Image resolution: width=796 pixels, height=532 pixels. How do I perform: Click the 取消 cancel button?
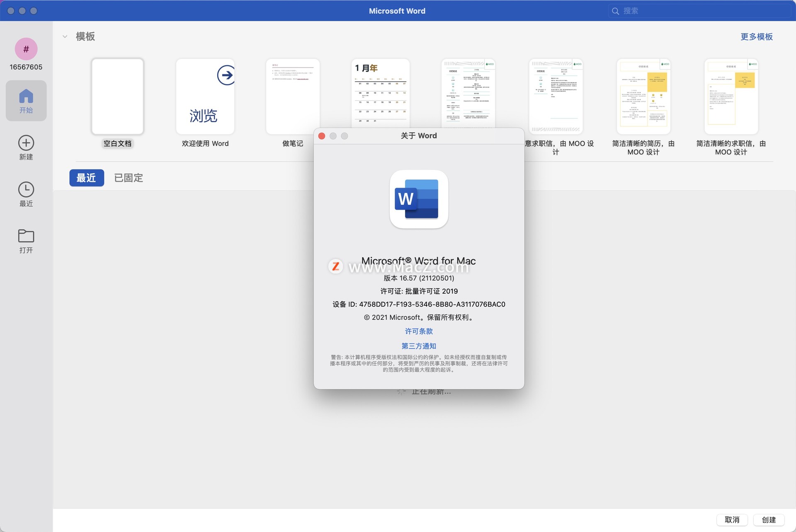coord(732,520)
